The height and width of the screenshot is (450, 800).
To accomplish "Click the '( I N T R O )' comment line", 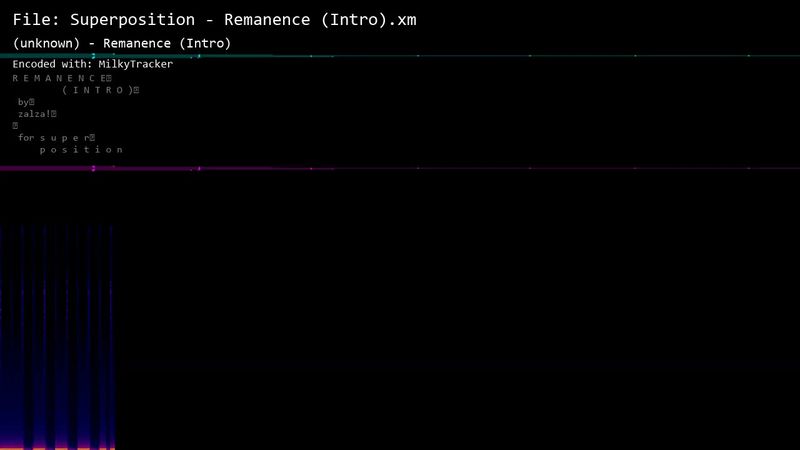I will pos(101,90).
